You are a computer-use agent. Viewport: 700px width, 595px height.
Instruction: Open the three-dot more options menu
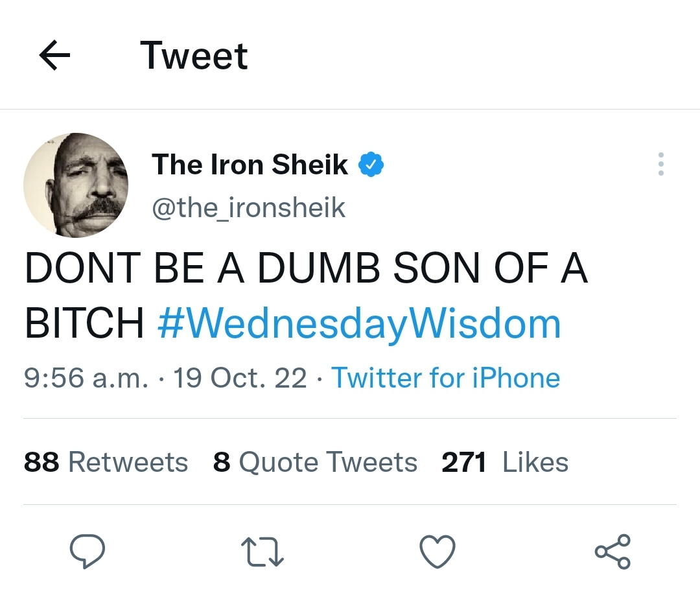[x=660, y=165]
